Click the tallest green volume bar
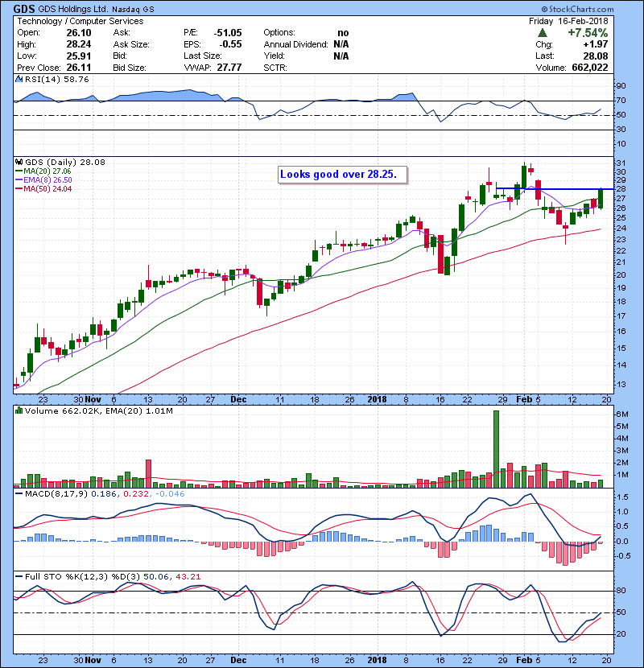 pyautogui.click(x=496, y=449)
